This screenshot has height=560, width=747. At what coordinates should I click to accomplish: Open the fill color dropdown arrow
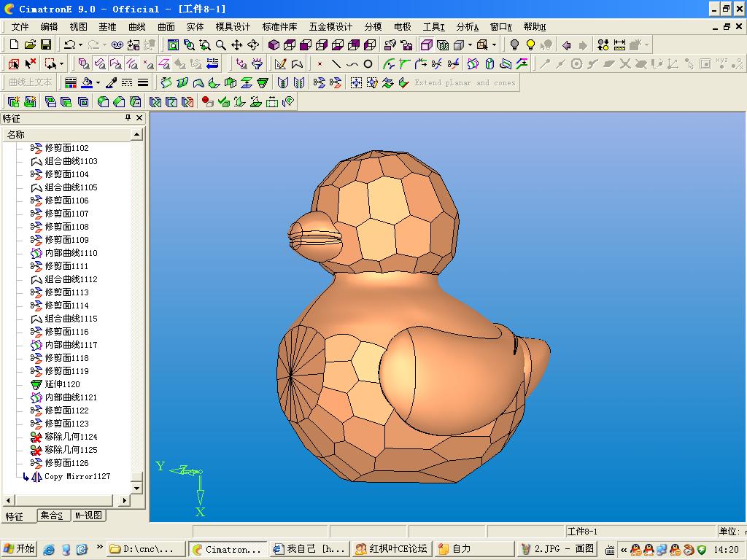98,83
